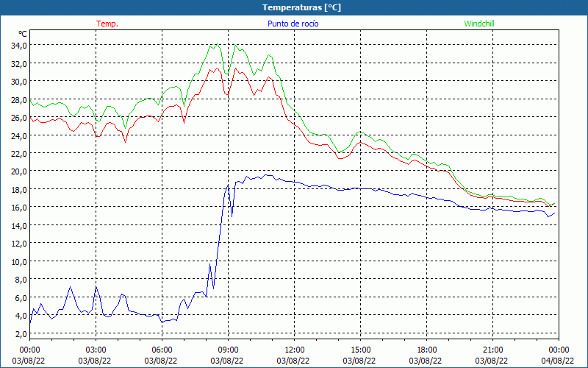Click the 04/08/22 date label
The width and height of the screenshot is (588, 368).
[x=558, y=361]
